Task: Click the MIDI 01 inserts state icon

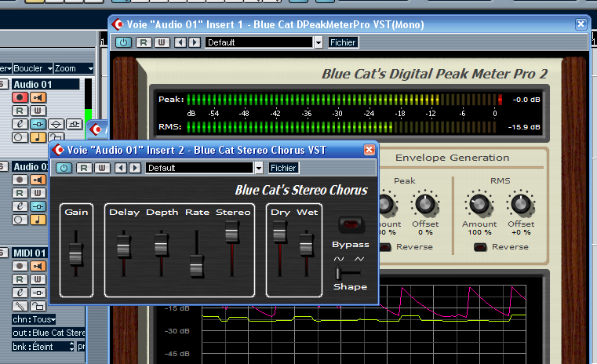Action: point(38,293)
